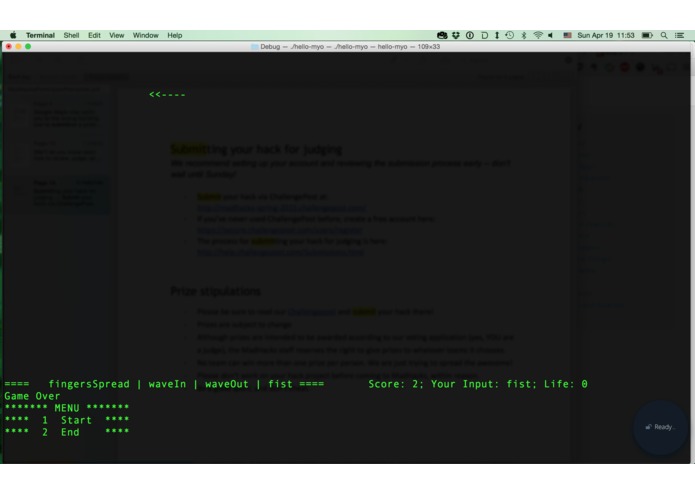Viewport: 695px width, 494px height.
Task: Click the Time Machine menu bar icon
Action: pyautogui.click(x=510, y=35)
